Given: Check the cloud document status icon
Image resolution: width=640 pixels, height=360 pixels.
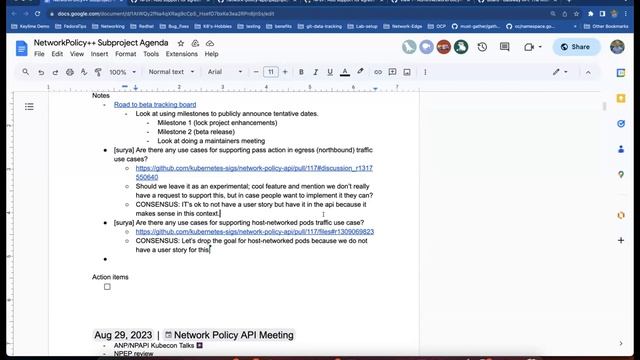Looking at the screenshot, I should click(x=210, y=43).
